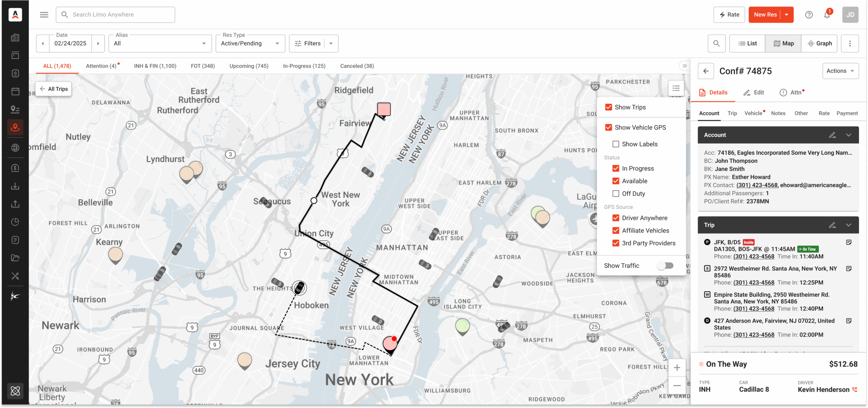Uncheck Affiliate Vehicles GPS source

click(x=616, y=230)
